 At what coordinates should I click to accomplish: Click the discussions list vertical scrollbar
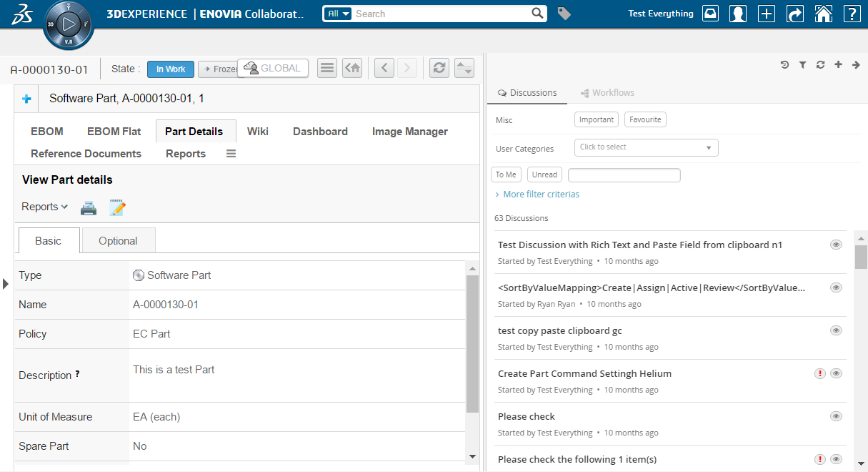[861, 256]
